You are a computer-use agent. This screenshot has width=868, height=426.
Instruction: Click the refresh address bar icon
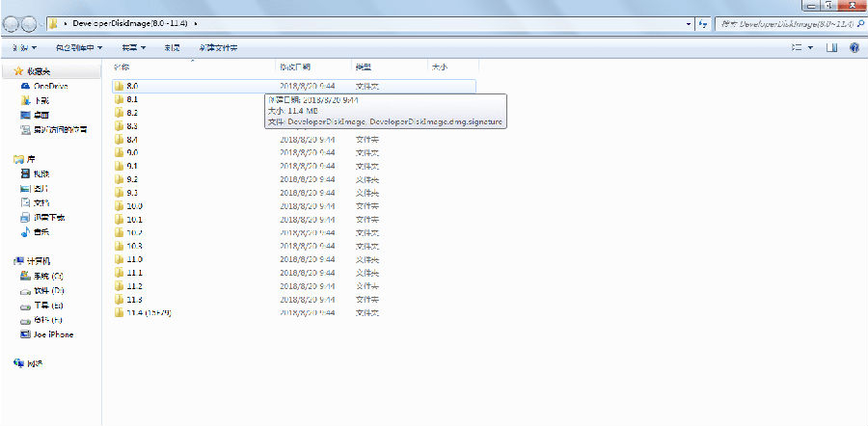tap(704, 24)
